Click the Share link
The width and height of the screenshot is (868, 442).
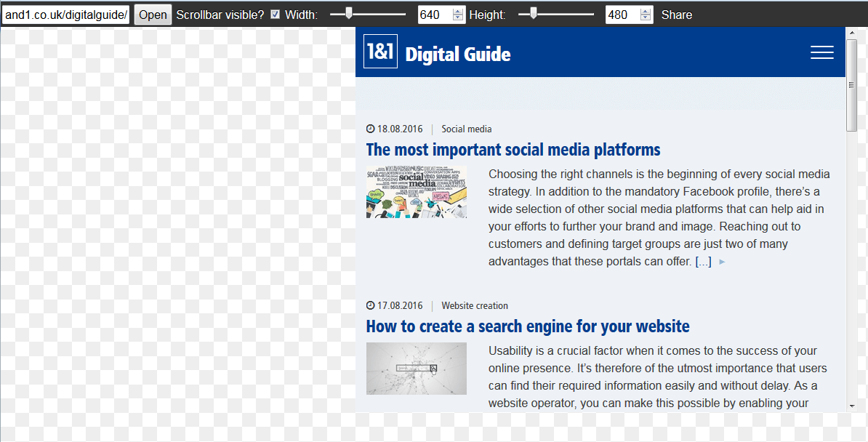click(x=677, y=15)
